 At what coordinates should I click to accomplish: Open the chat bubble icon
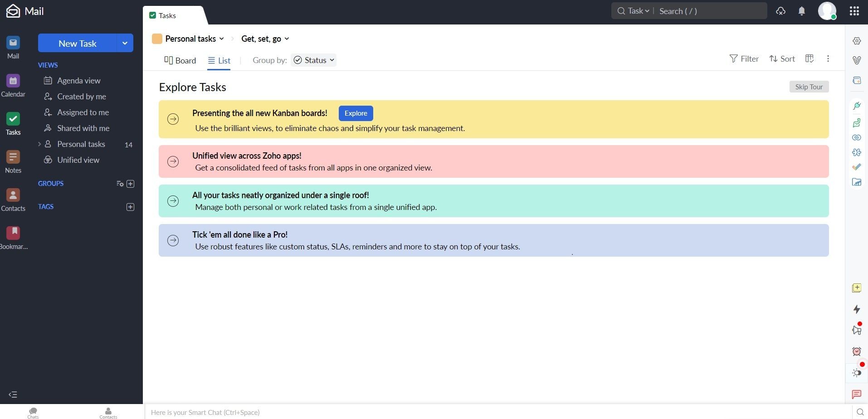(x=857, y=395)
